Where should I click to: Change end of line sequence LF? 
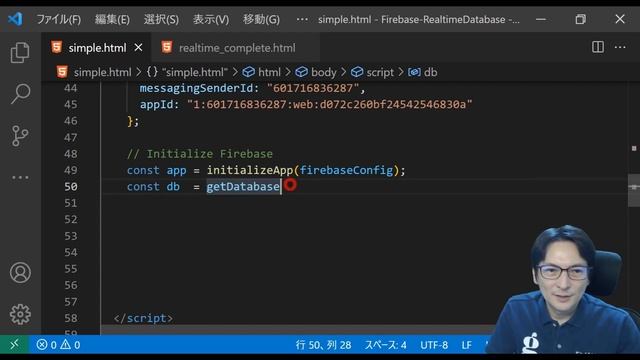467,345
